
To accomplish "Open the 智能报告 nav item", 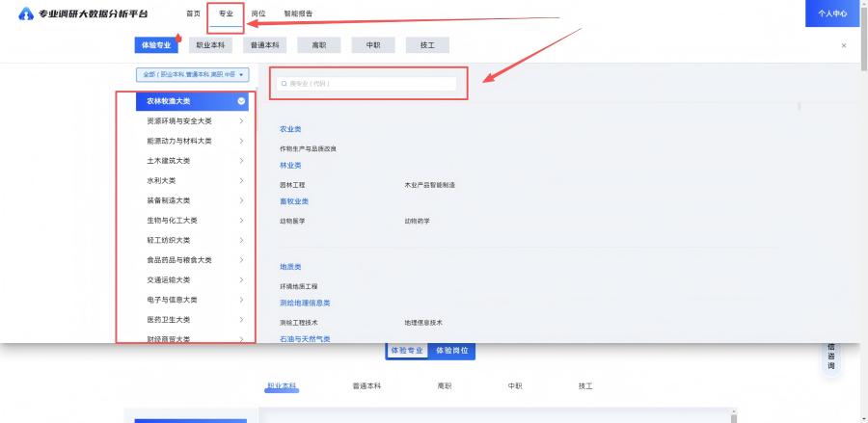I will tap(298, 13).
